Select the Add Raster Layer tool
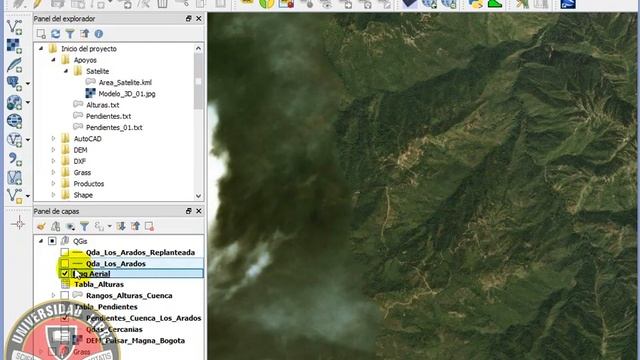The height and width of the screenshot is (360, 640). [14, 46]
